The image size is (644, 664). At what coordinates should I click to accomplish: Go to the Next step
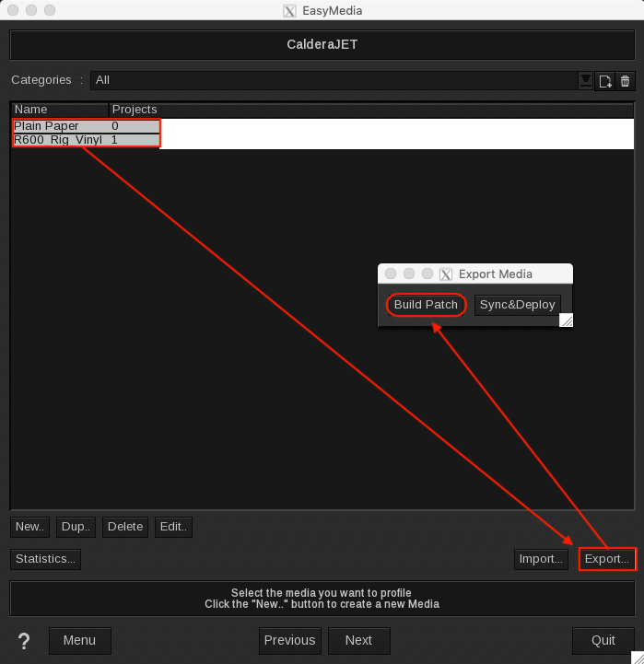click(359, 641)
